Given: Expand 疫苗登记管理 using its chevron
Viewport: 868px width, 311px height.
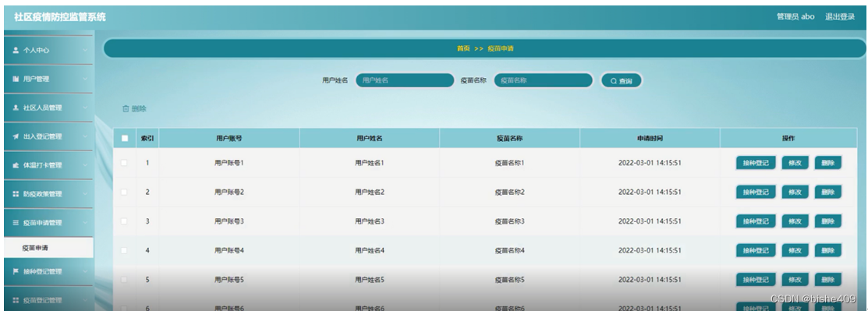Looking at the screenshot, I should point(85,301).
